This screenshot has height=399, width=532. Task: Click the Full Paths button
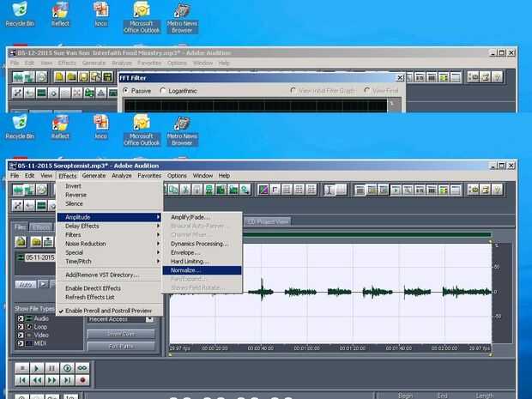point(121,347)
